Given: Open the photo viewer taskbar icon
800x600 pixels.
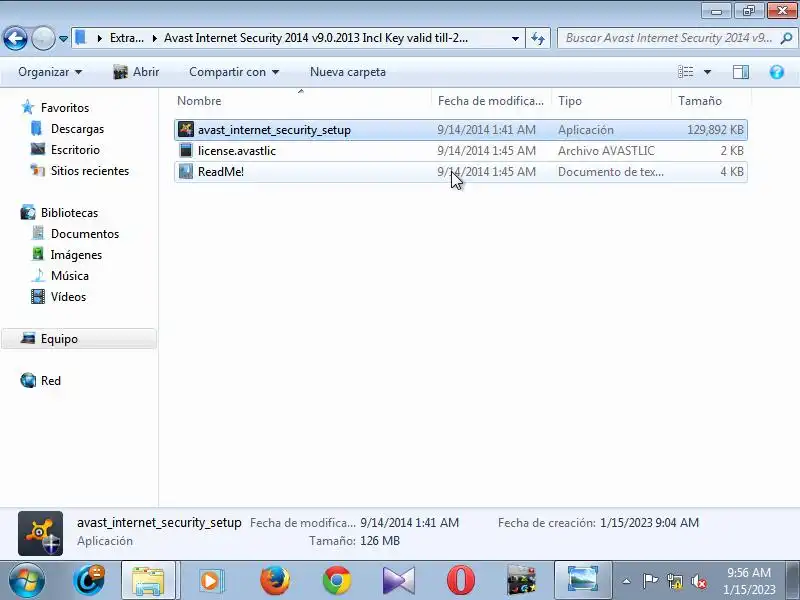Looking at the screenshot, I should point(583,580).
